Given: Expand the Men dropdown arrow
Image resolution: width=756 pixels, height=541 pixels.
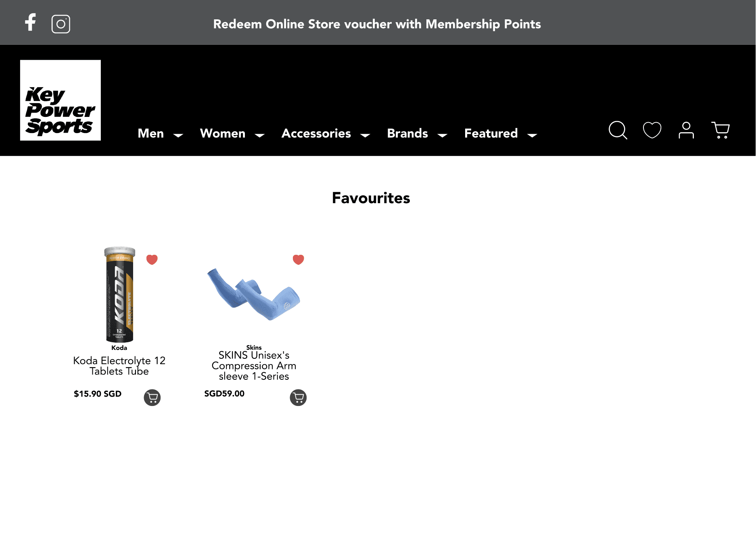Looking at the screenshot, I should (178, 135).
